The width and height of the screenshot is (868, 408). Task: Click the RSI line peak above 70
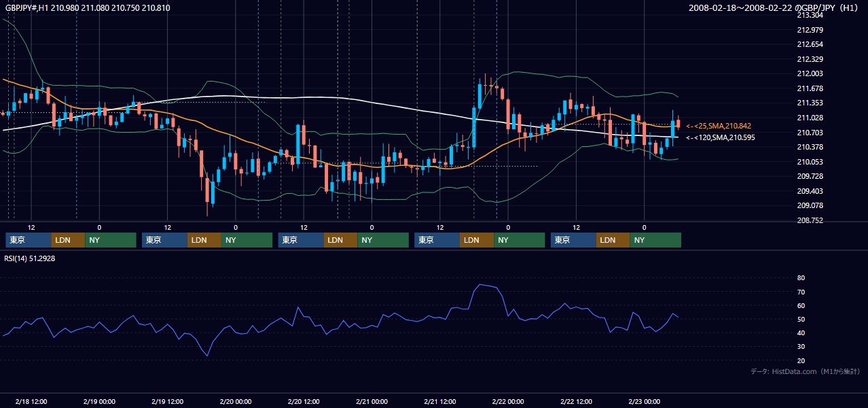480,285
